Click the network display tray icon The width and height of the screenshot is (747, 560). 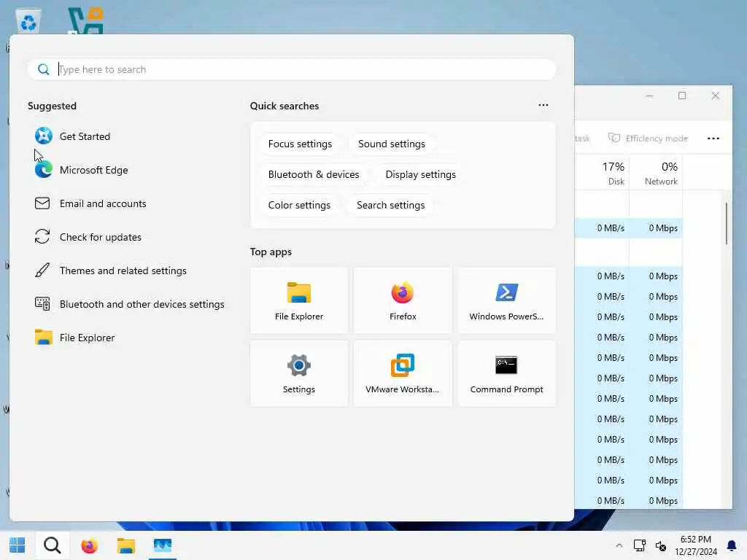point(639,545)
